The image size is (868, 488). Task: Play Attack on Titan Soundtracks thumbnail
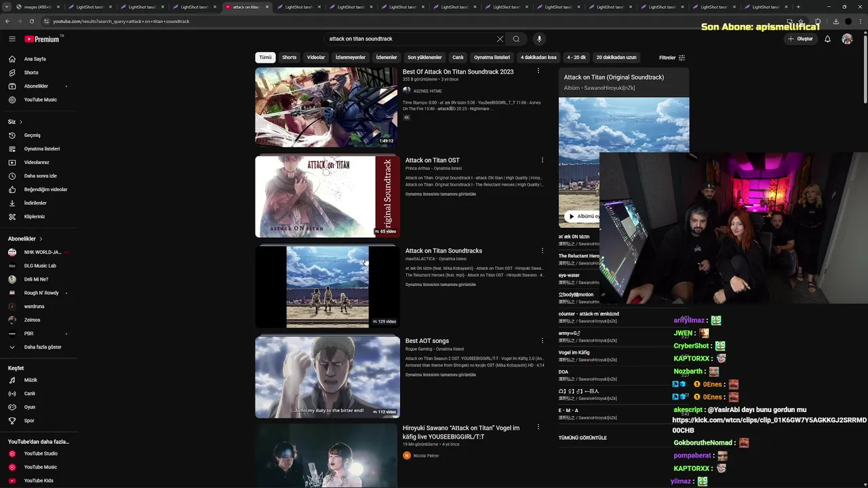coord(327,287)
